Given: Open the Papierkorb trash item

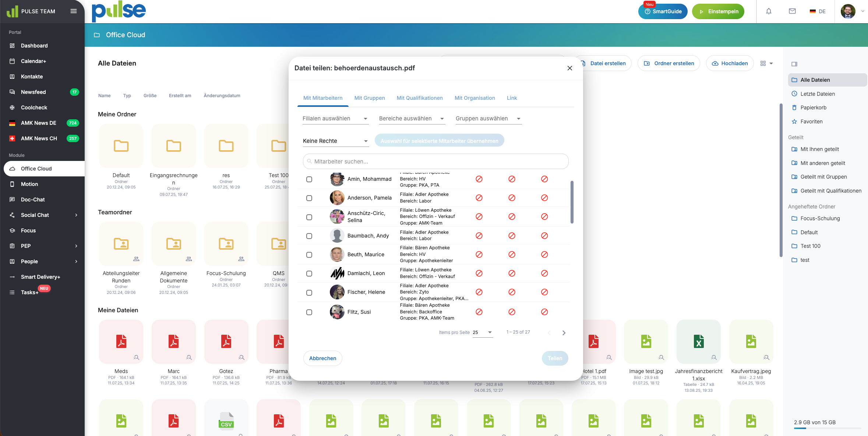Looking at the screenshot, I should pos(813,108).
